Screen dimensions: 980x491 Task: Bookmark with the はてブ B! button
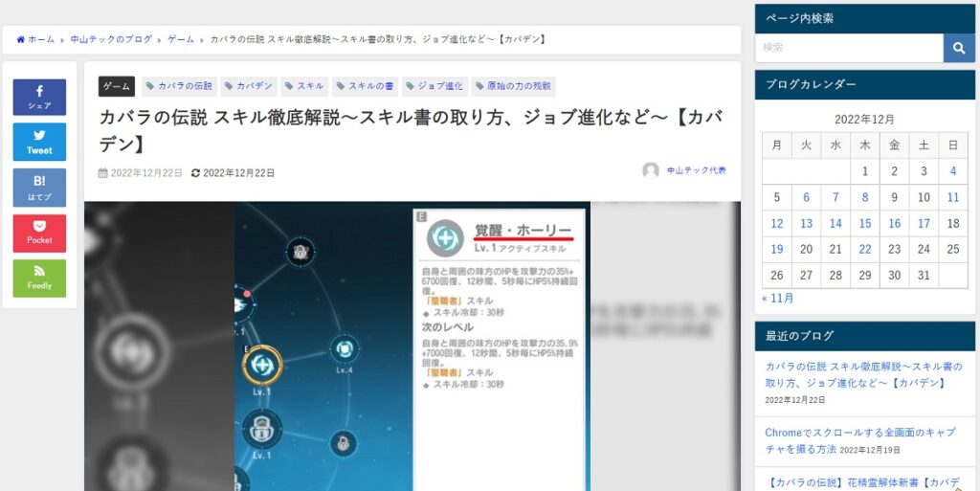[39, 188]
